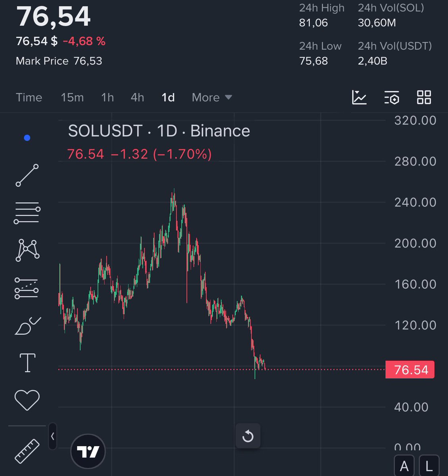Image resolution: width=448 pixels, height=476 pixels.
Task: Collapse the drawing toolbar with the arrow
Action: (x=53, y=436)
